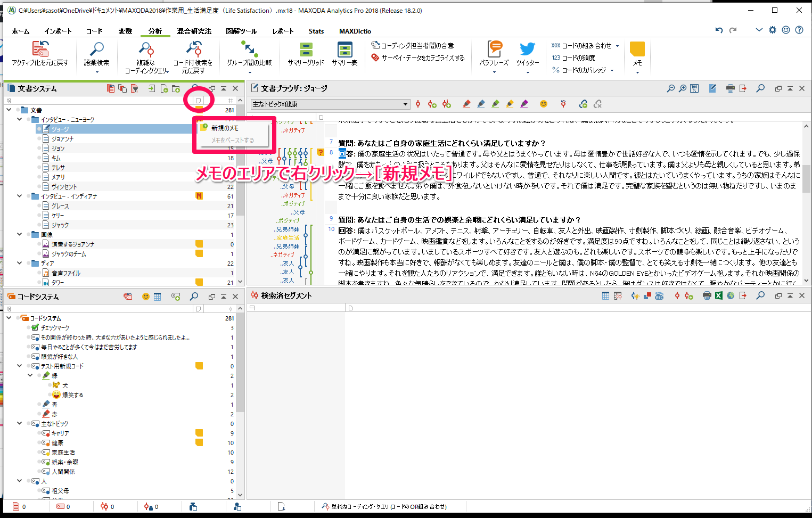Viewport: 812px width, 518px height.
Task: Collapse the コードシステム root node
Action: [x=9, y=318]
